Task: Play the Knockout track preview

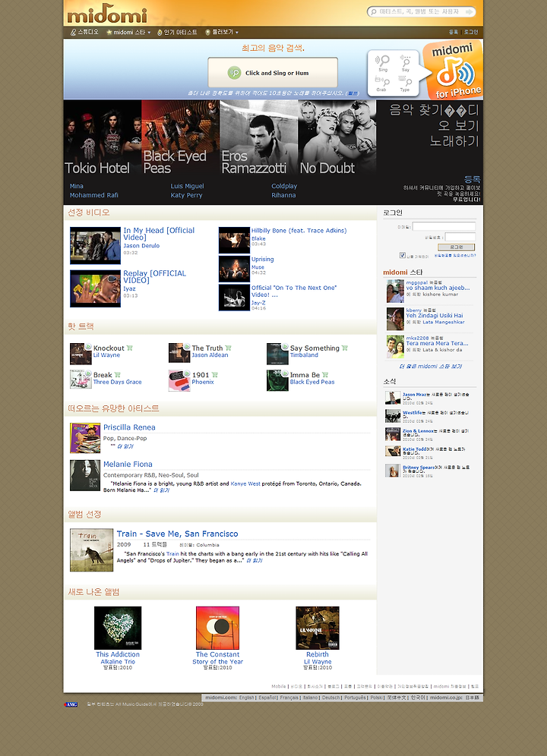Action: [88, 347]
